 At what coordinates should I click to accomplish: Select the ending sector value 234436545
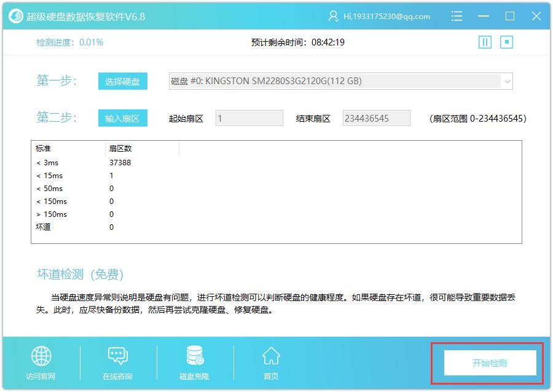377,118
